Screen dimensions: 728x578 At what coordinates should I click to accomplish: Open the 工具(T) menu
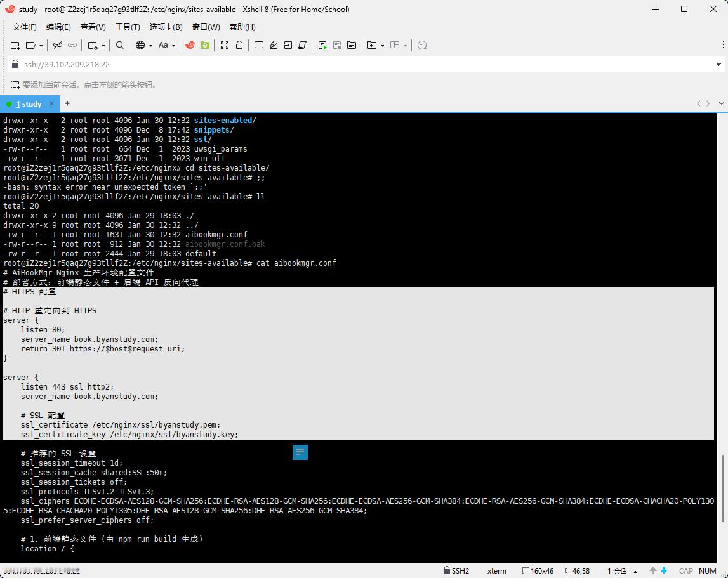[128, 27]
